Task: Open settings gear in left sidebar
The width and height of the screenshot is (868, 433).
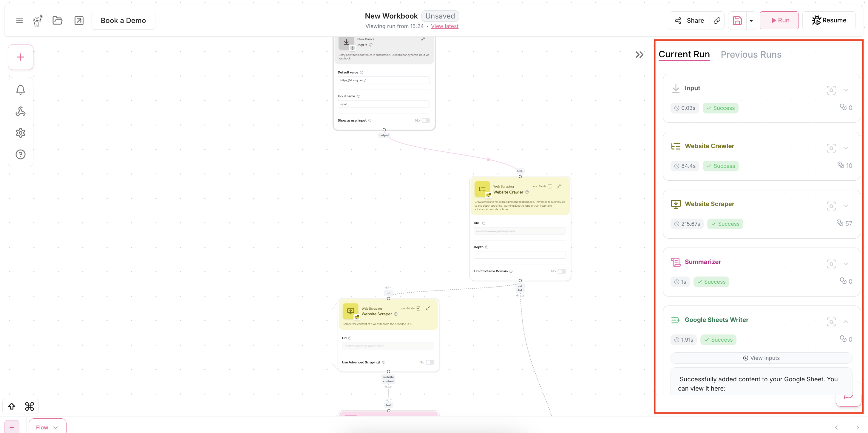Action: pyautogui.click(x=21, y=133)
